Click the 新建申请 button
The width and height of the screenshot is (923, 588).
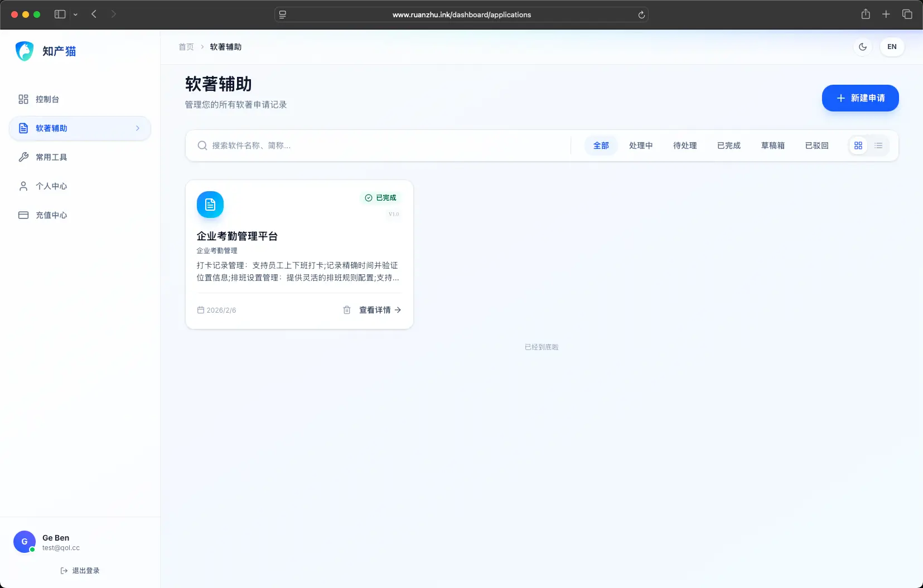(860, 98)
